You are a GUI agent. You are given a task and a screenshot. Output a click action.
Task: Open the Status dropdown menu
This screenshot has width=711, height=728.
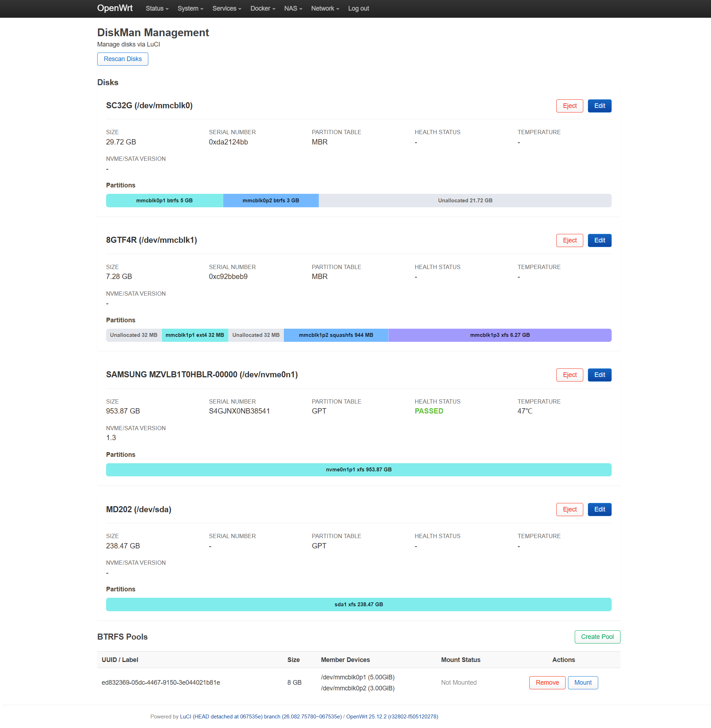157,9
